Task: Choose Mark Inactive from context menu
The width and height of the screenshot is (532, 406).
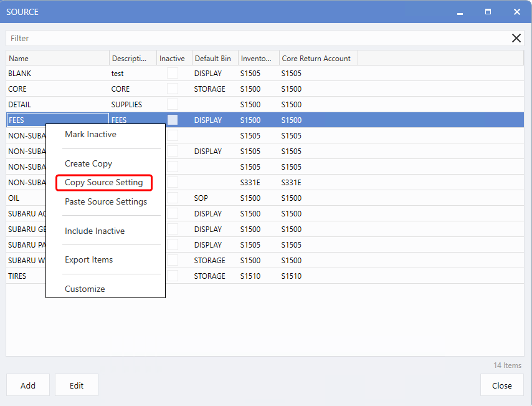Action: coord(90,135)
